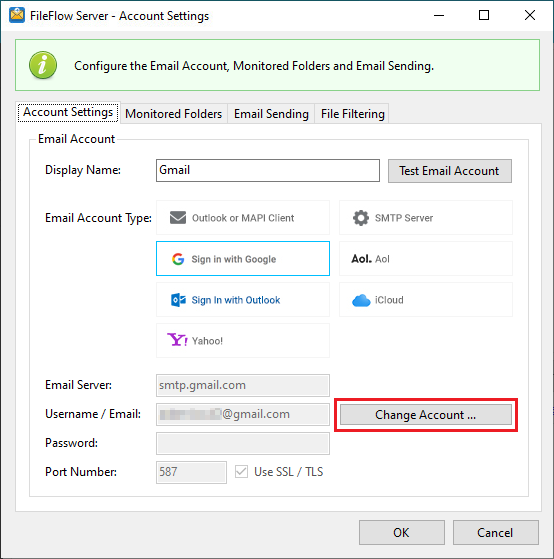Click the blue Outlook logo icon
The width and height of the screenshot is (554, 559).
(178, 300)
